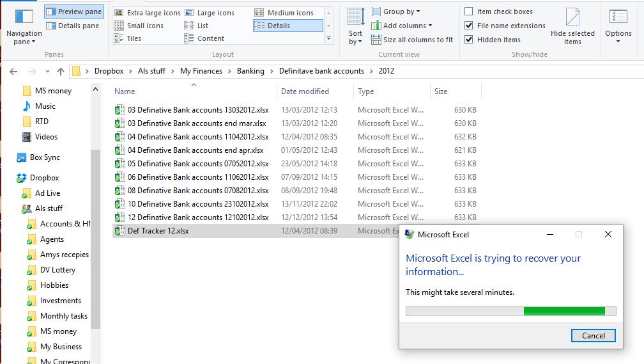Uncheck File name extensions
Screen dimensions: 644x364
(x=469, y=26)
